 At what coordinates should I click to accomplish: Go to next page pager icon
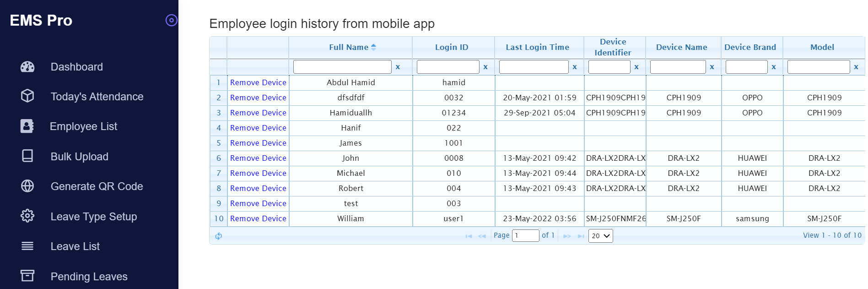tap(567, 236)
